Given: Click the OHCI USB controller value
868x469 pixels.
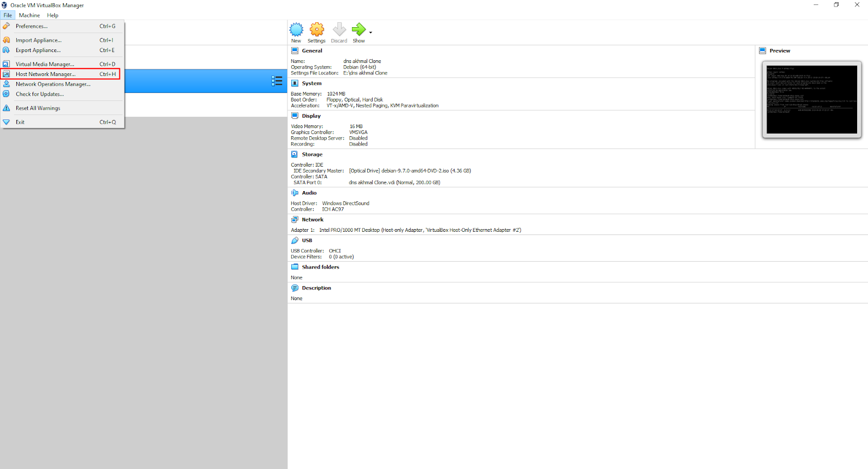Looking at the screenshot, I should coord(335,251).
